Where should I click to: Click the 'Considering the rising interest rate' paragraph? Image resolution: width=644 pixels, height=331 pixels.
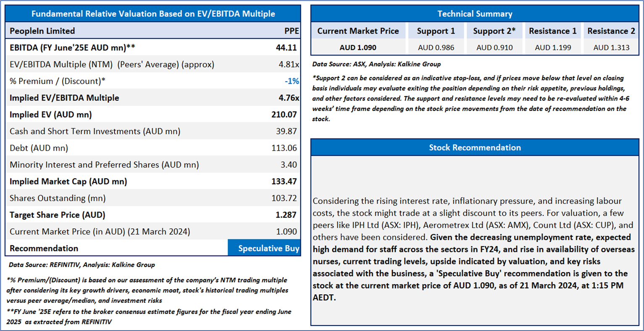pyautogui.click(x=474, y=249)
